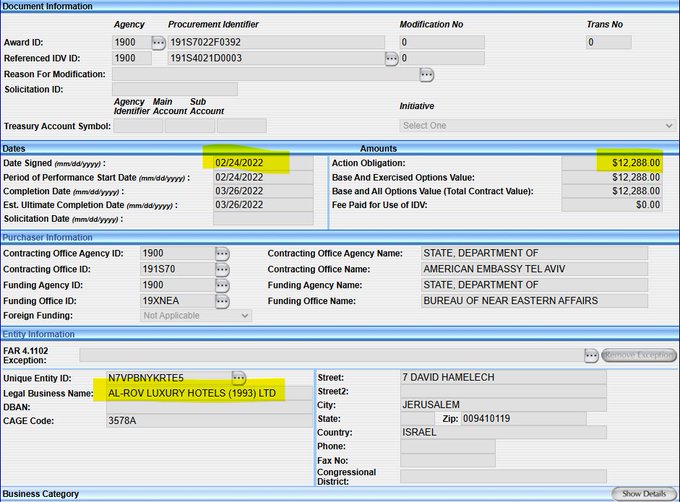Open the FAR 4.1102 Exception ellipsis lookup
This screenshot has height=502, width=680.
tap(592, 355)
